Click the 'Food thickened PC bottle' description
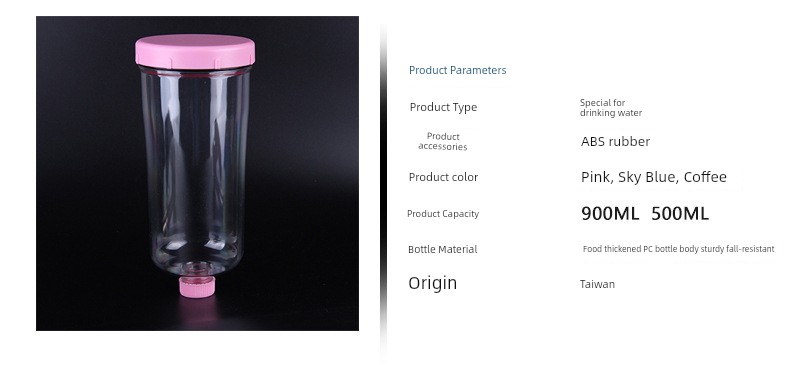Screen dimensions: 790x378 678,249
